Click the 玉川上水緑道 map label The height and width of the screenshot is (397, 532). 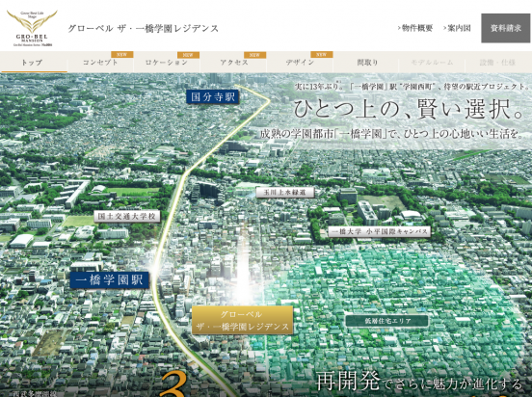(x=284, y=193)
